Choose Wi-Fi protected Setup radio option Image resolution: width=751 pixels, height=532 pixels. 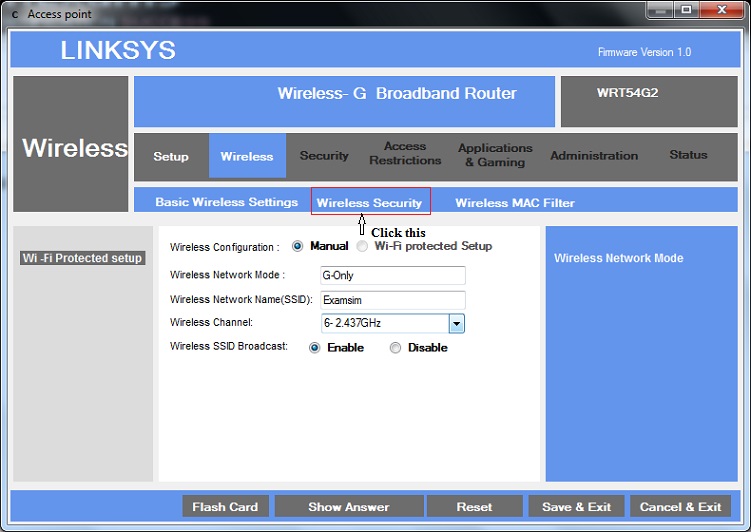pyautogui.click(x=362, y=246)
